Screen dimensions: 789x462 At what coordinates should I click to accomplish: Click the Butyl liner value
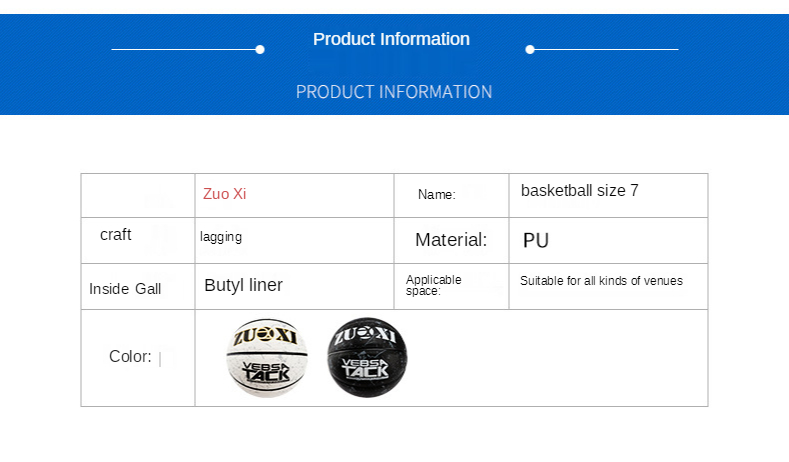click(243, 285)
